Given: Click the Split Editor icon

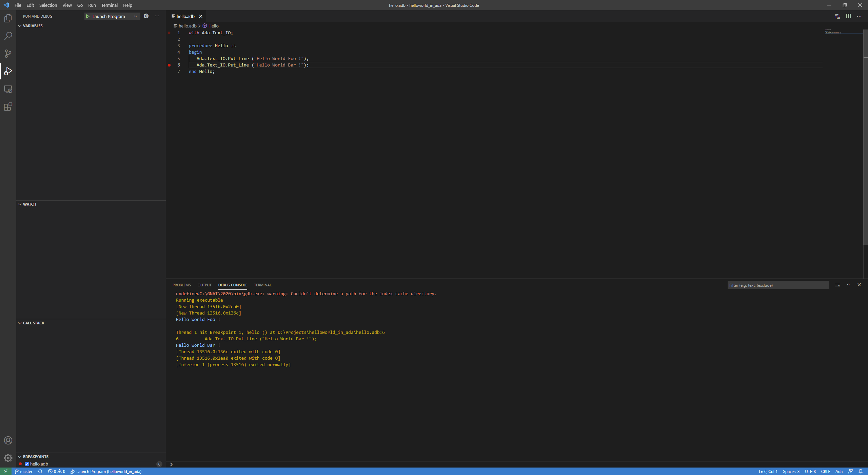Looking at the screenshot, I should click(x=849, y=16).
